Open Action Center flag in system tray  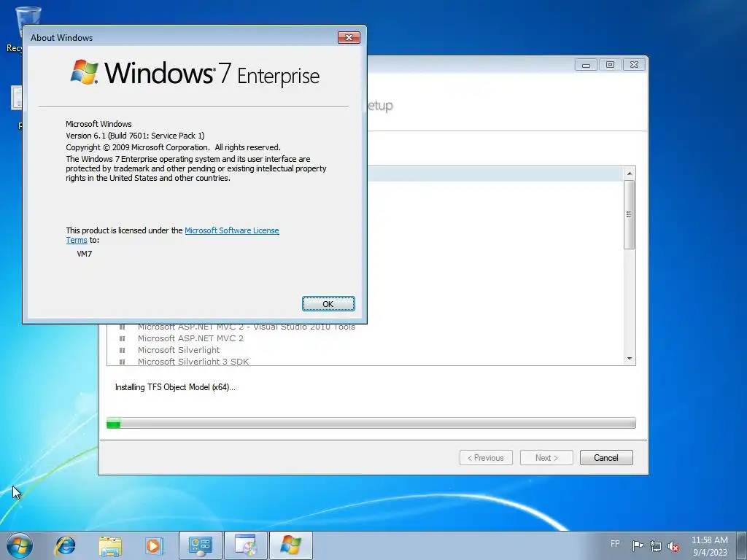pos(638,545)
